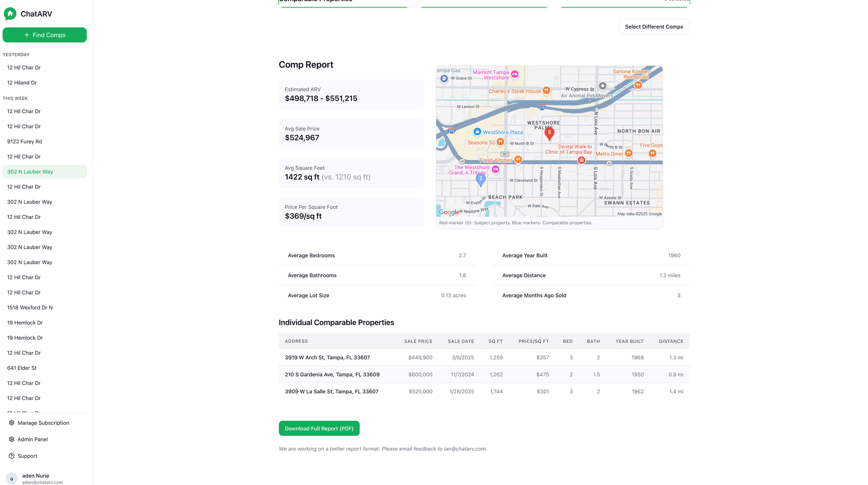The height and width of the screenshot is (485, 868).
Task: Click the blue comparable marker numbered 2
Action: [481, 179]
